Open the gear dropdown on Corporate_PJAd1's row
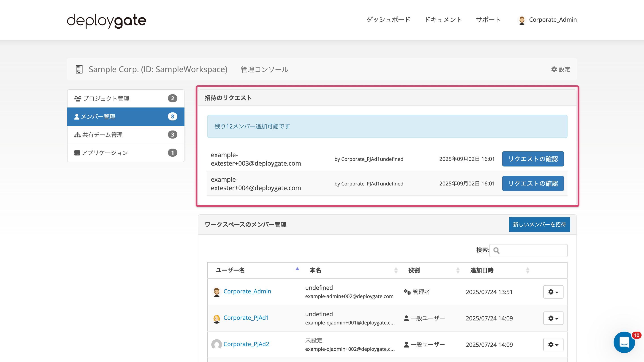This screenshot has width=644, height=362. coord(553,318)
